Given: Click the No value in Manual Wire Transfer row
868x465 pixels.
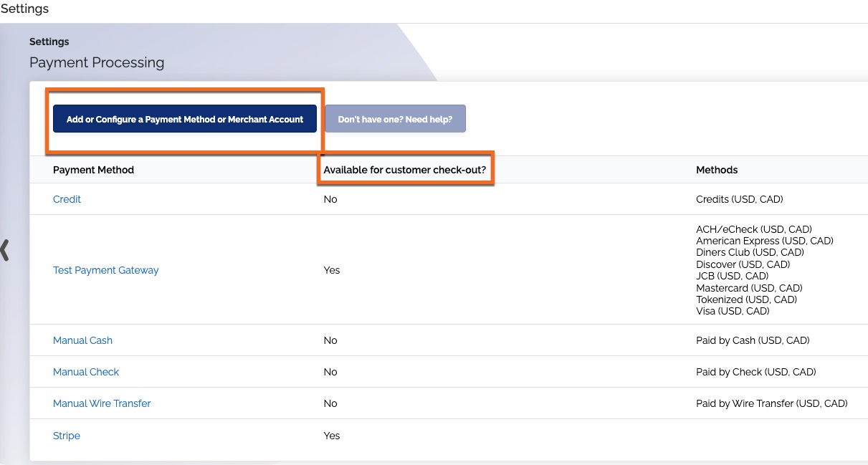Looking at the screenshot, I should (x=330, y=403).
